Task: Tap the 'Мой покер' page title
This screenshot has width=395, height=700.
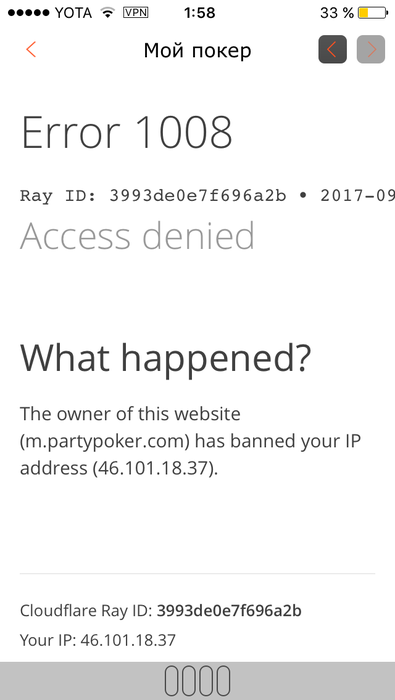Action: 197,50
